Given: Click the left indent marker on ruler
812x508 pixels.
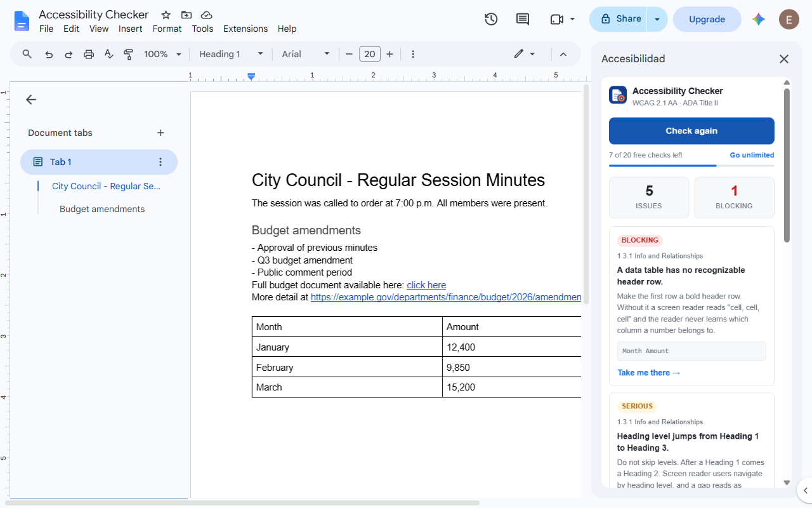Looking at the screenshot, I should (x=251, y=76).
